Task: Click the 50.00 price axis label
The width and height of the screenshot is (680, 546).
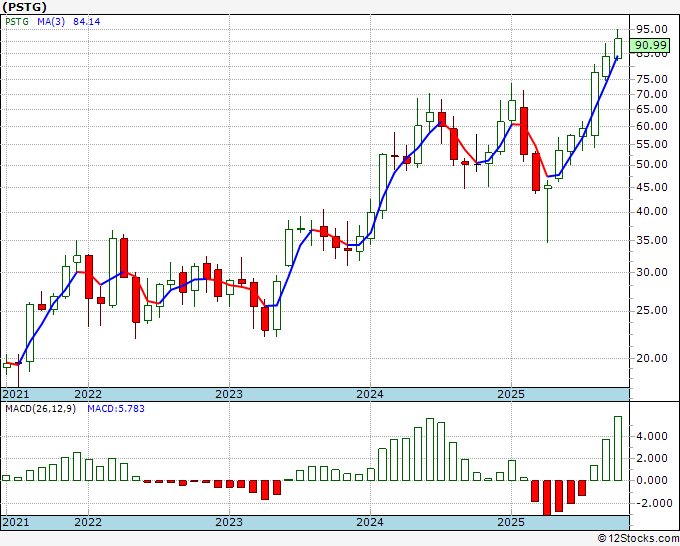Action: point(651,165)
